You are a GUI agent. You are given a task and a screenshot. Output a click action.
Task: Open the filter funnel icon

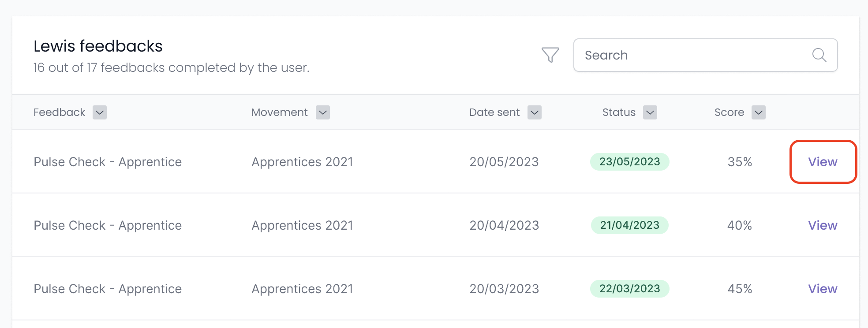pyautogui.click(x=550, y=55)
